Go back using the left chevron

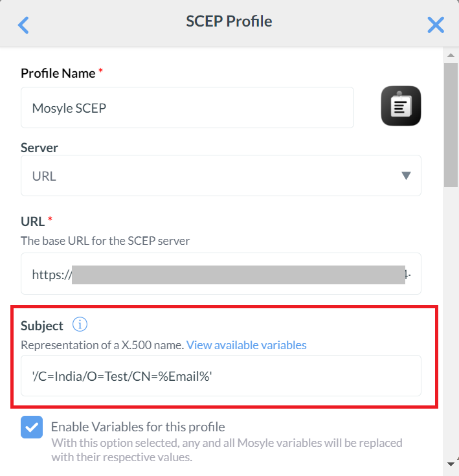24,25
